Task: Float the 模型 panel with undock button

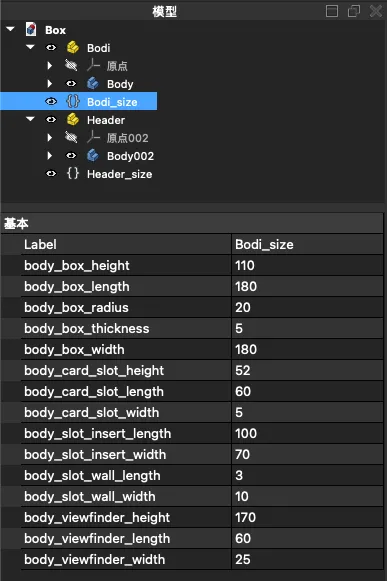Action: 354,11
